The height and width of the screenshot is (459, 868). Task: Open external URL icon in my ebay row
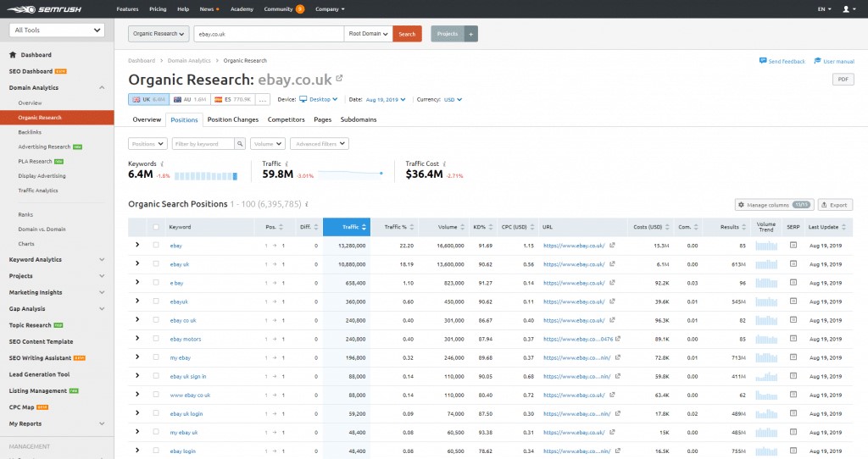click(618, 357)
